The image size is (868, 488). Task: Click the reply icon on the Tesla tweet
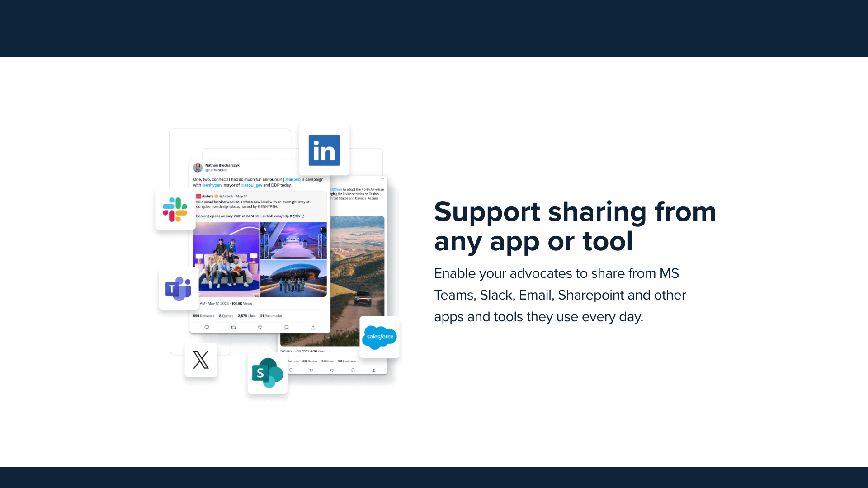[291, 370]
